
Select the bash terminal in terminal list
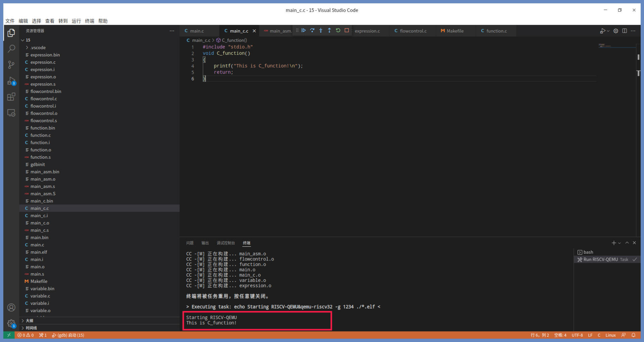click(x=588, y=252)
